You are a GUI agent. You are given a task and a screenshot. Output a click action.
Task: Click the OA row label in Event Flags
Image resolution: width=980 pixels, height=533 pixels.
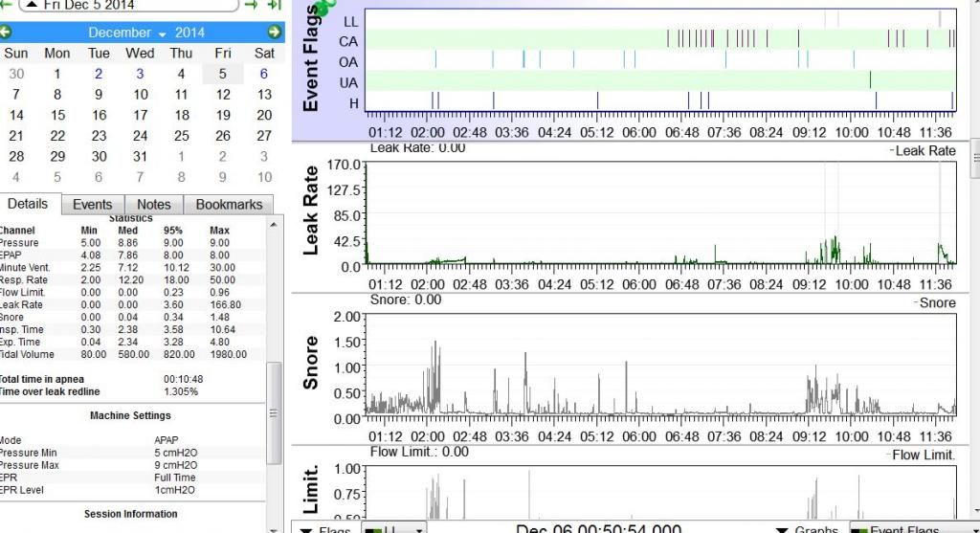[x=348, y=62]
